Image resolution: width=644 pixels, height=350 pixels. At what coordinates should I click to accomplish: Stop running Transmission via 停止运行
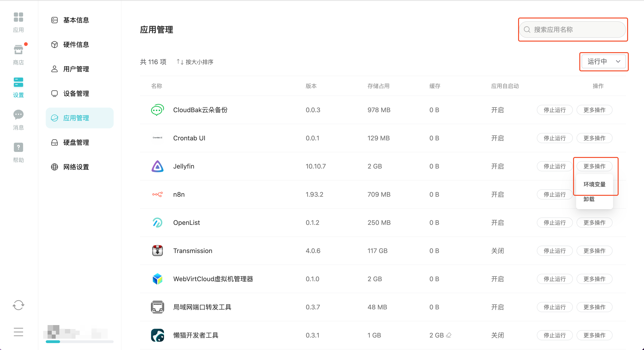[555, 251]
